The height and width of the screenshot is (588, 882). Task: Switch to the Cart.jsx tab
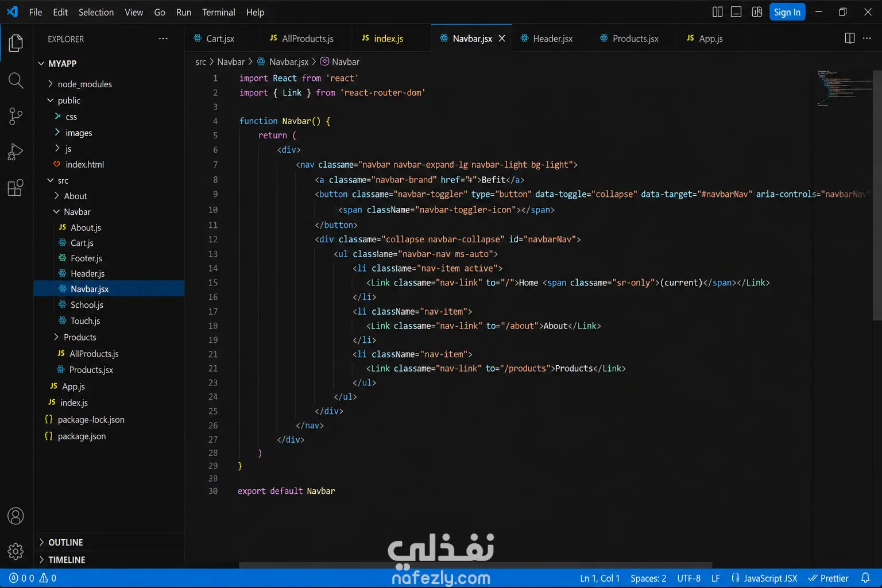[x=220, y=38]
